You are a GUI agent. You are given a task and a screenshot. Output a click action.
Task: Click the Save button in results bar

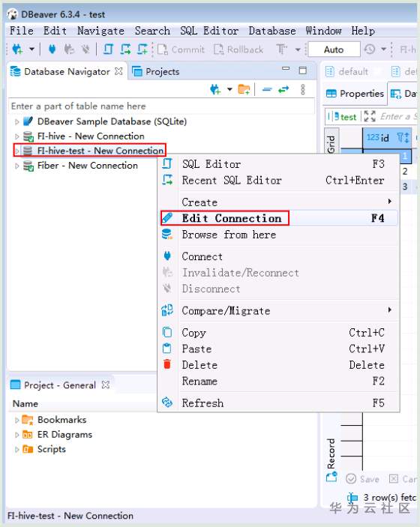[x=363, y=479]
